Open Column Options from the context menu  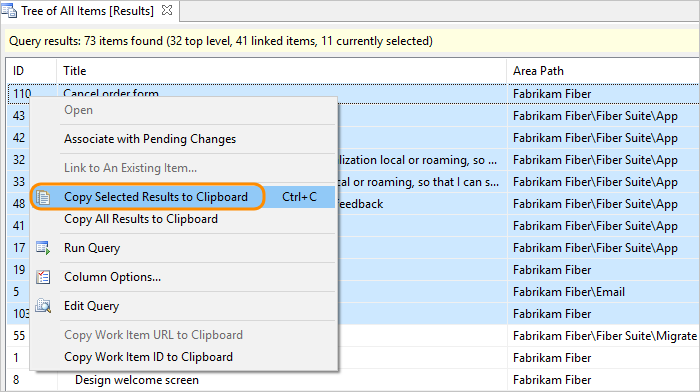point(112,277)
